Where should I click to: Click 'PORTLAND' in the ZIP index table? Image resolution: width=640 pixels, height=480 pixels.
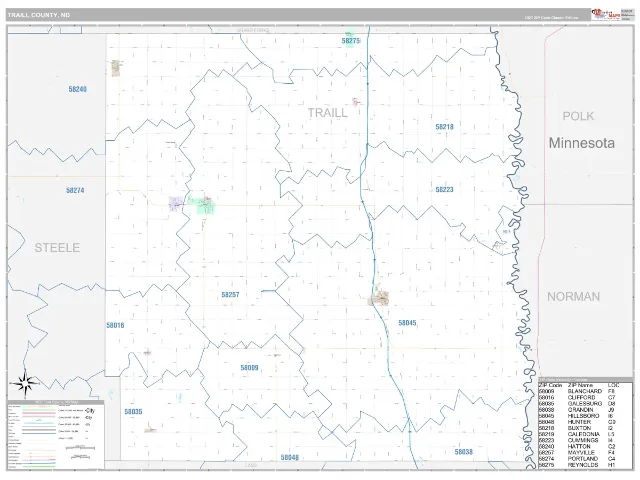click(x=582, y=459)
